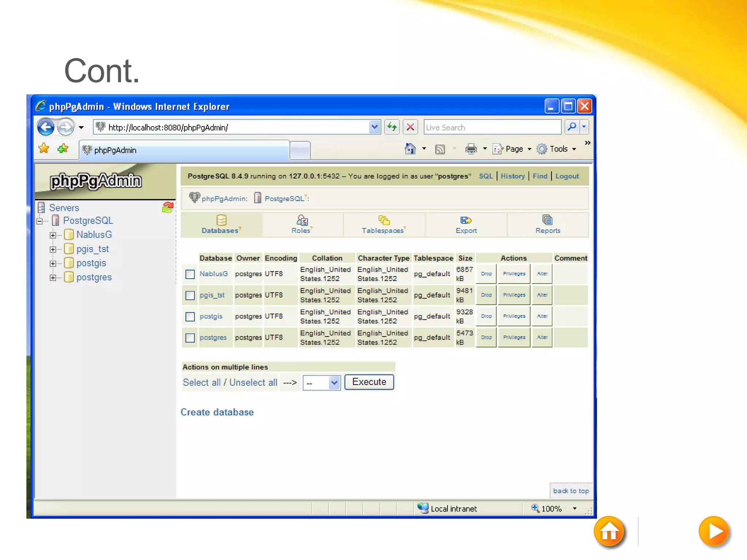
Task: Open the address bar dropdown arrow
Action: (374, 127)
